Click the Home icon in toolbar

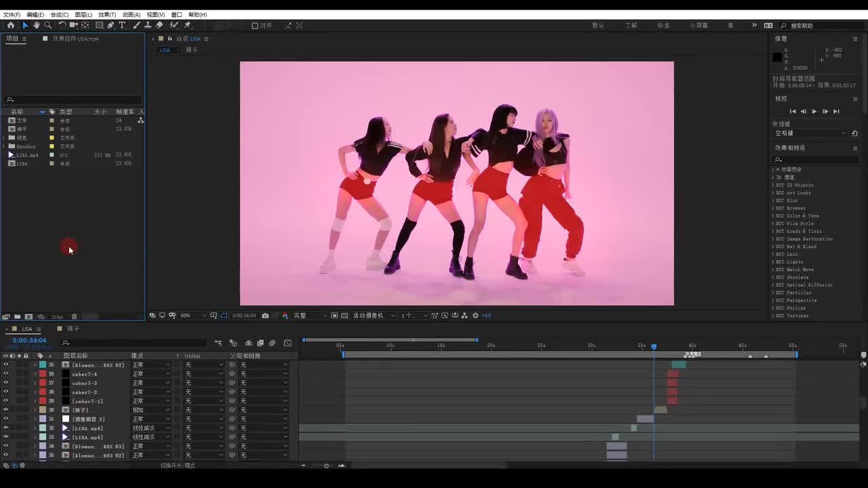pos(11,25)
